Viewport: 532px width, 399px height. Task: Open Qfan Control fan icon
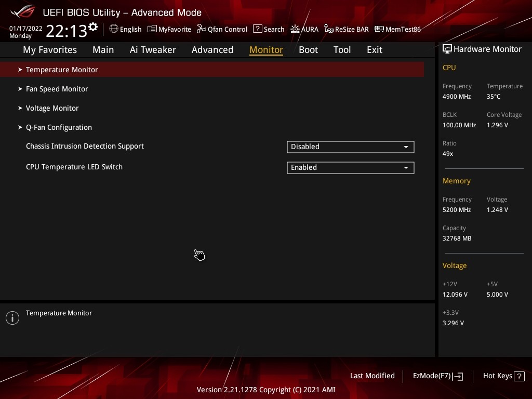click(202, 29)
